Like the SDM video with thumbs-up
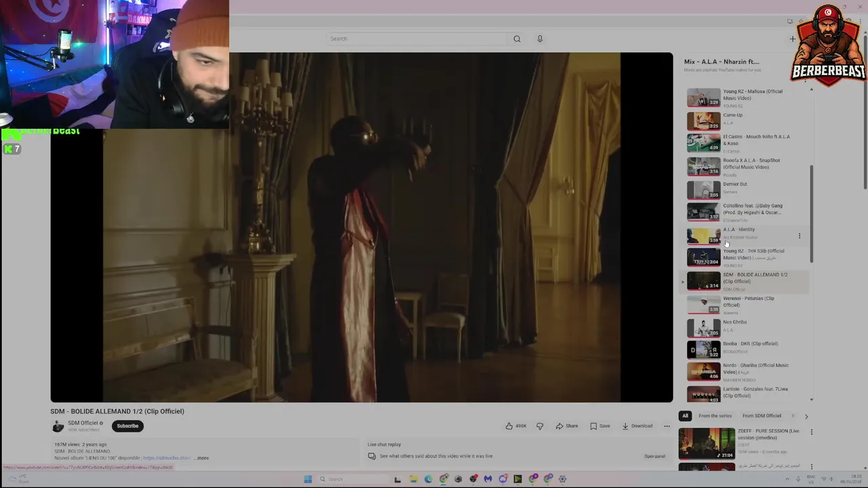The height and width of the screenshot is (488, 868). pos(515,426)
